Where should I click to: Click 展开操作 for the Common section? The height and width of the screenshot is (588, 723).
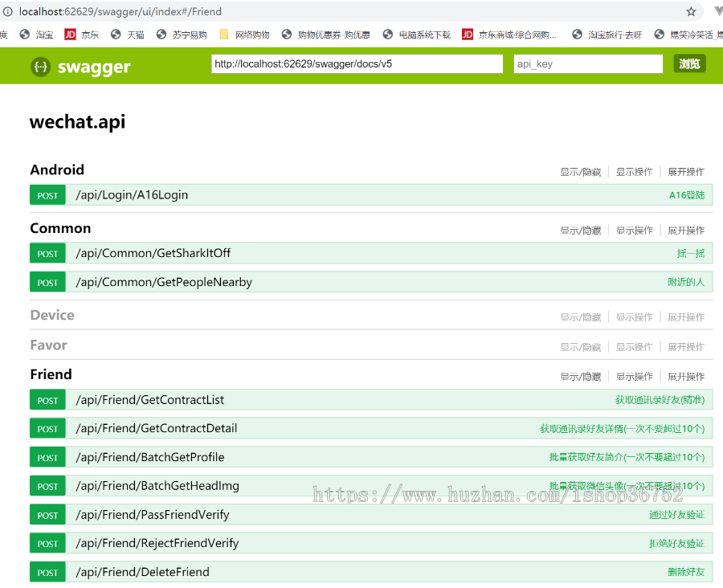pos(686,231)
